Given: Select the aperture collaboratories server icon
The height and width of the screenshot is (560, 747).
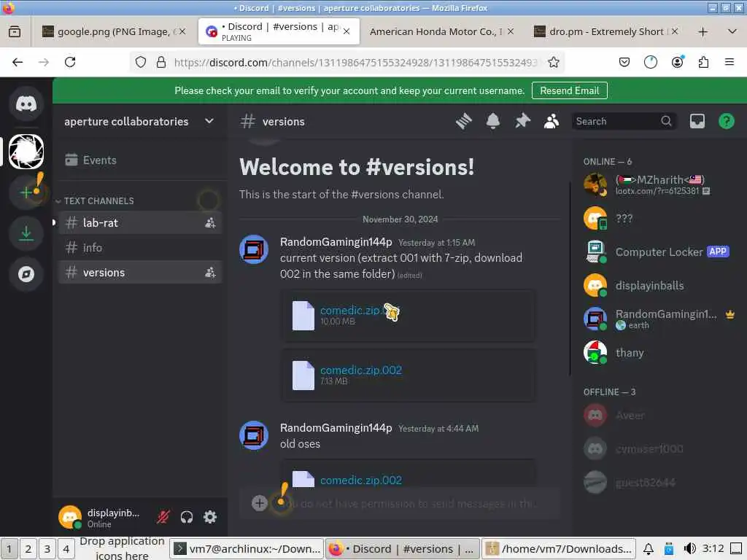Looking at the screenshot, I should [26, 152].
